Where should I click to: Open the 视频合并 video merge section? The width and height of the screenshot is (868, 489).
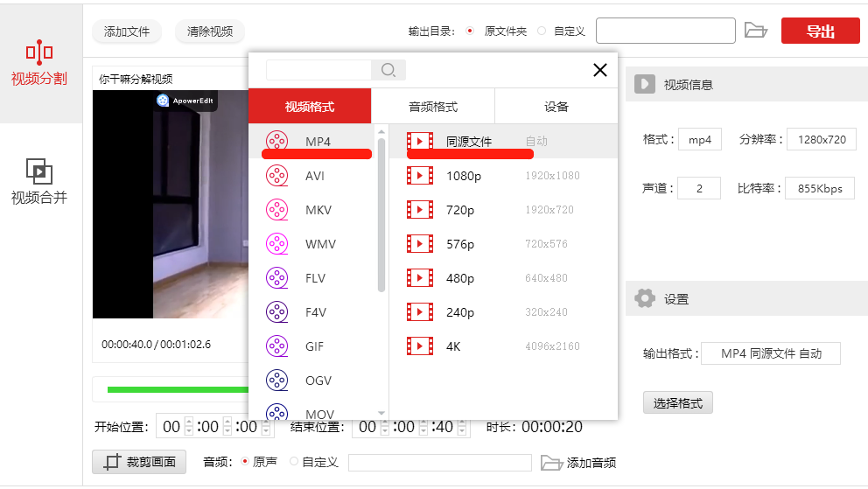click(x=39, y=182)
